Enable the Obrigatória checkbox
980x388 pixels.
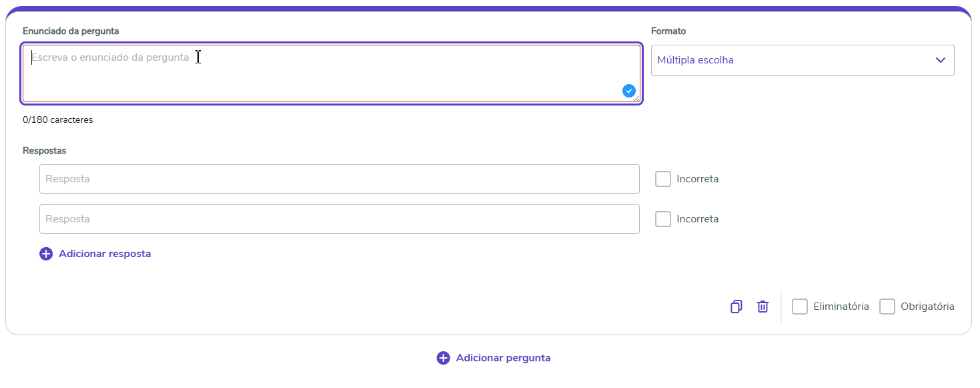tap(887, 307)
